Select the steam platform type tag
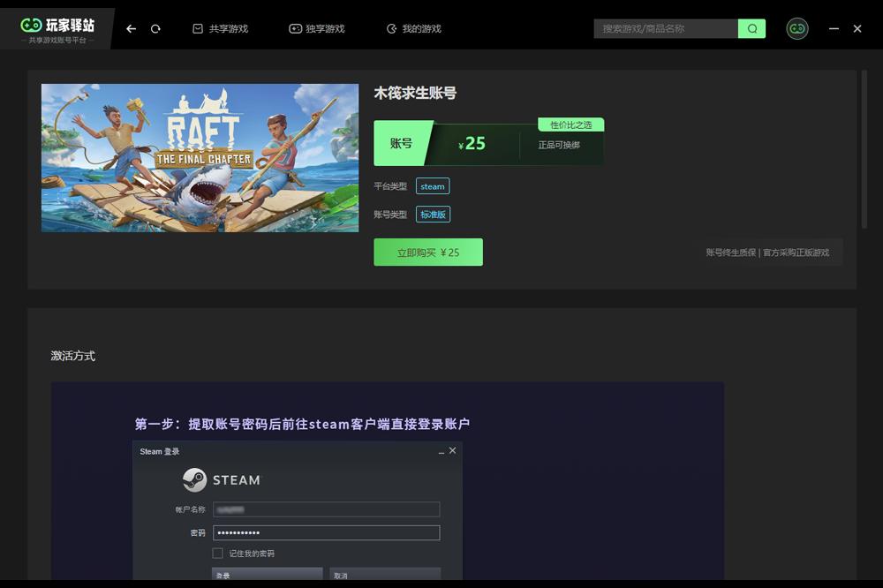883x588 pixels. click(x=432, y=185)
